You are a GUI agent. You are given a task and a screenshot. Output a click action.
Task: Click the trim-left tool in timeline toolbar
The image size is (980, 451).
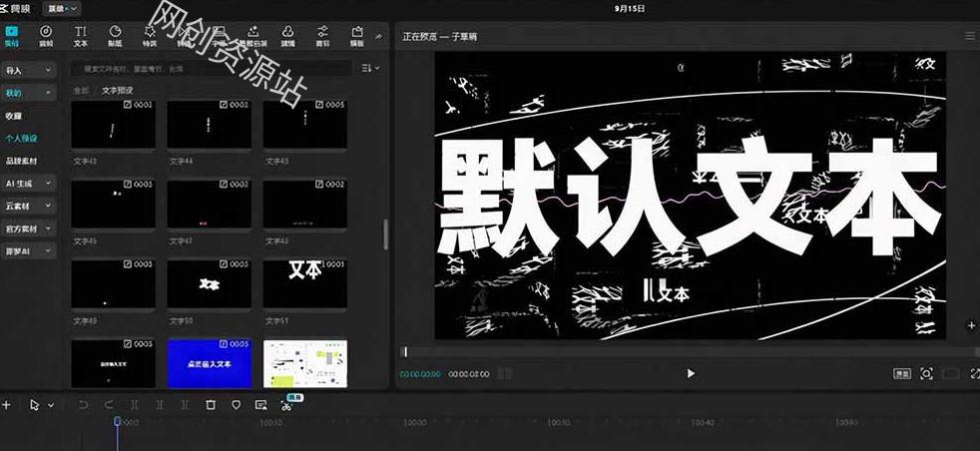(x=160, y=405)
